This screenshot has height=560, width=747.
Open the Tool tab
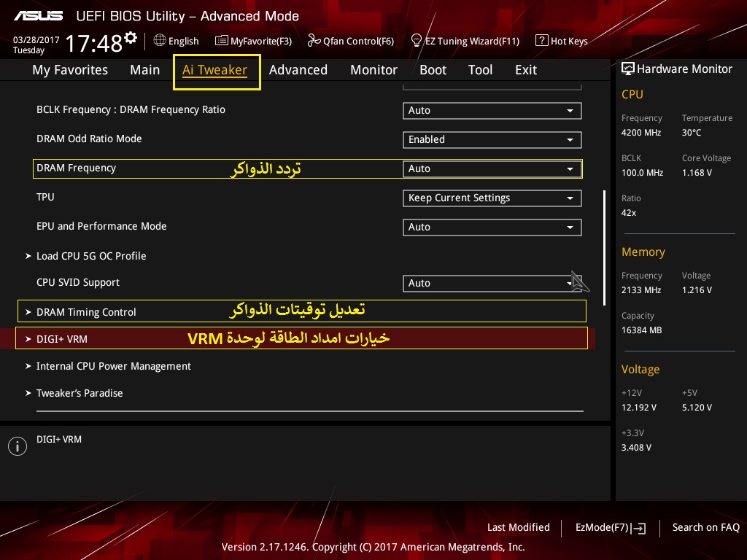480,70
